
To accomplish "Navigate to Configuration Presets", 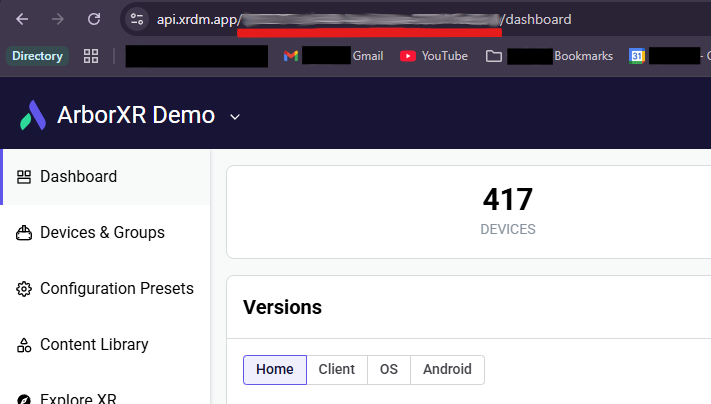I will tap(116, 289).
